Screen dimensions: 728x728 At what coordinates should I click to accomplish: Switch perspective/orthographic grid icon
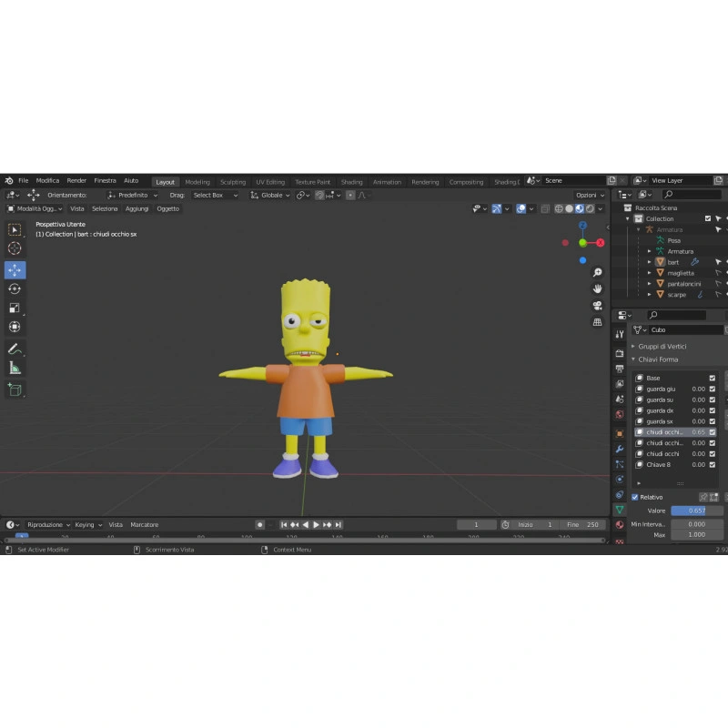(x=598, y=322)
